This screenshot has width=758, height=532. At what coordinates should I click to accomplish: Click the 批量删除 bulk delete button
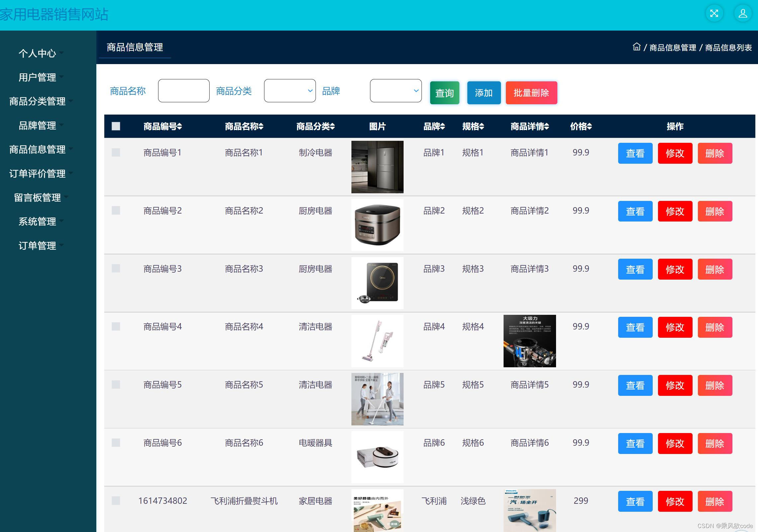pyautogui.click(x=531, y=93)
